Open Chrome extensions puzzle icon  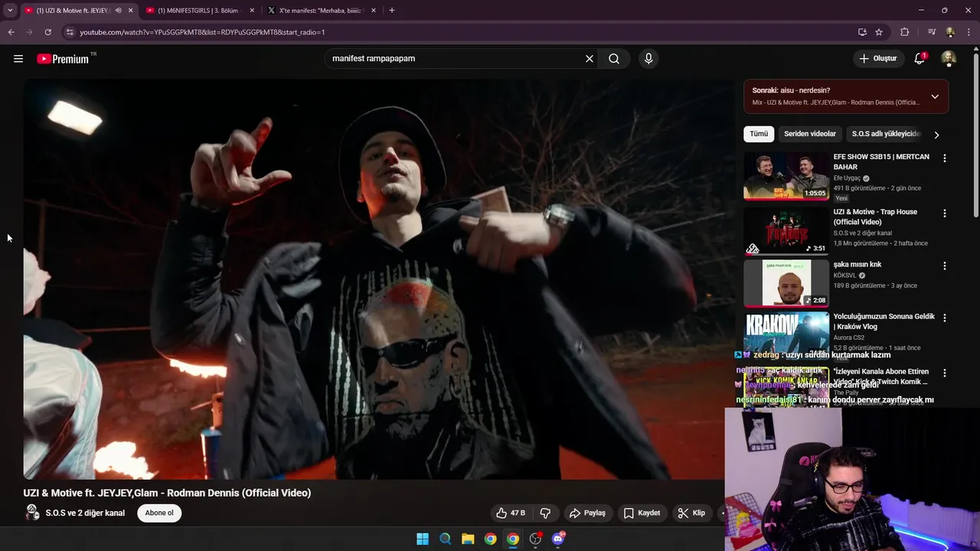point(904,32)
